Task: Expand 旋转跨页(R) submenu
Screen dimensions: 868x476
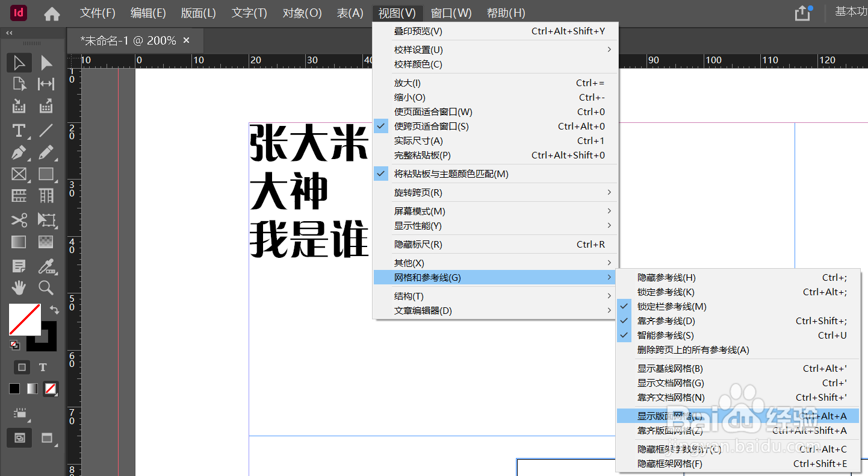Action: point(496,193)
